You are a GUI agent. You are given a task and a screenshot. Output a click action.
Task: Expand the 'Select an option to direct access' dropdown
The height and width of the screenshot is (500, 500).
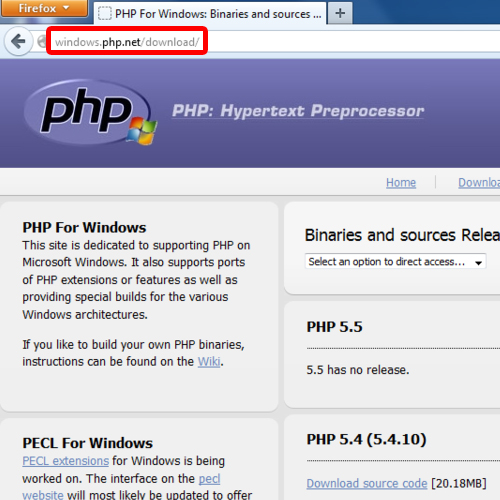tap(395, 262)
